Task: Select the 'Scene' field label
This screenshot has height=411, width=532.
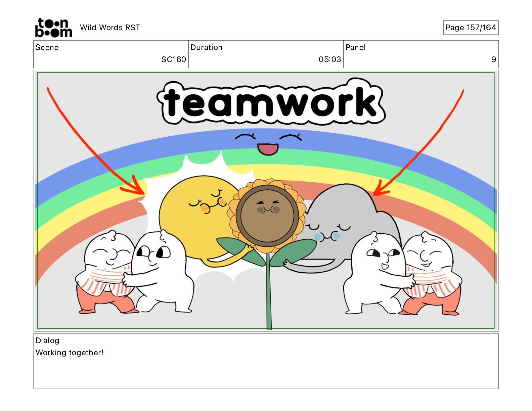Action: [47, 47]
